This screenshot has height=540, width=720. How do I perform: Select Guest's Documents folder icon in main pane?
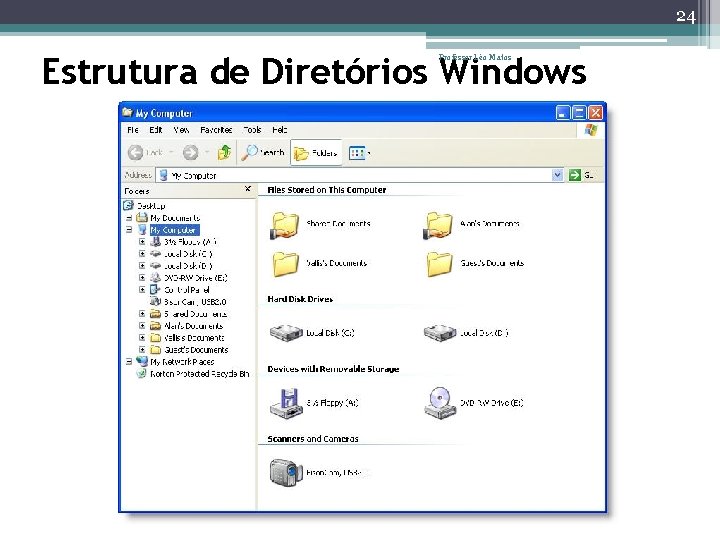click(439, 264)
